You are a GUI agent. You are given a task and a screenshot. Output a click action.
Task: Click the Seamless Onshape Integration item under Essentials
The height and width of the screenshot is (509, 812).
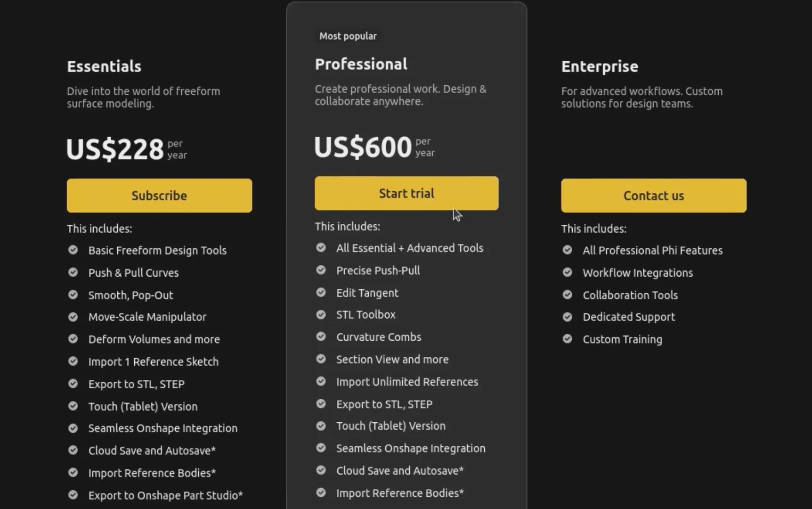163,428
